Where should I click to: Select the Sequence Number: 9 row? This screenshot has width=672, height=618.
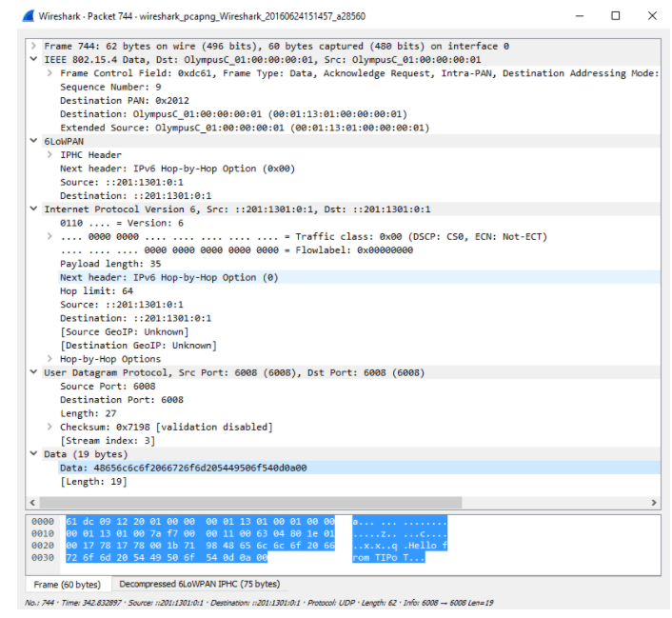click(359, 87)
